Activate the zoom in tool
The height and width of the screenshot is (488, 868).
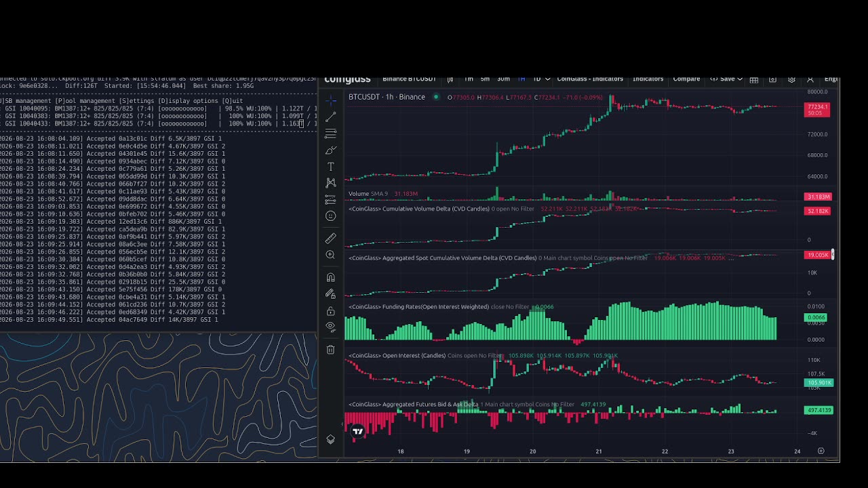[330, 254]
